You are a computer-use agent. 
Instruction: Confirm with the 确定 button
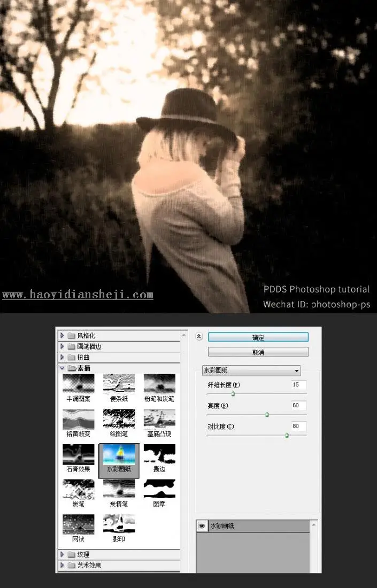[x=258, y=337]
